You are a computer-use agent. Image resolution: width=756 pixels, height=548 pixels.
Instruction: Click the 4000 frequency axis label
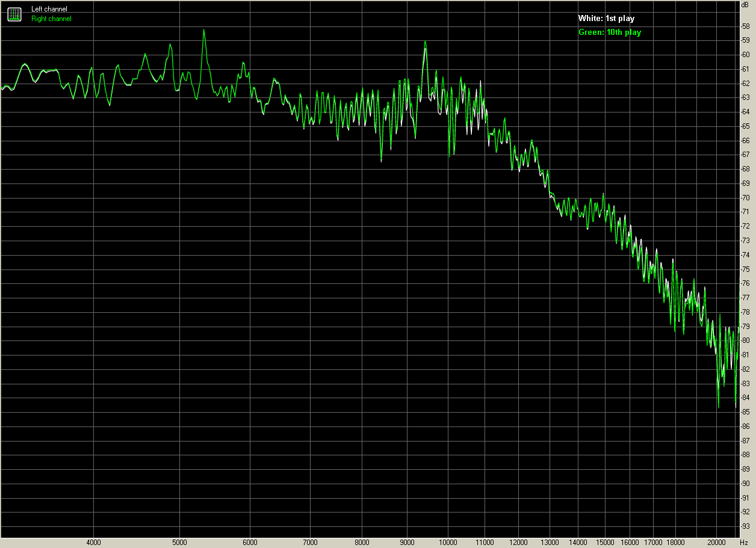(x=94, y=543)
